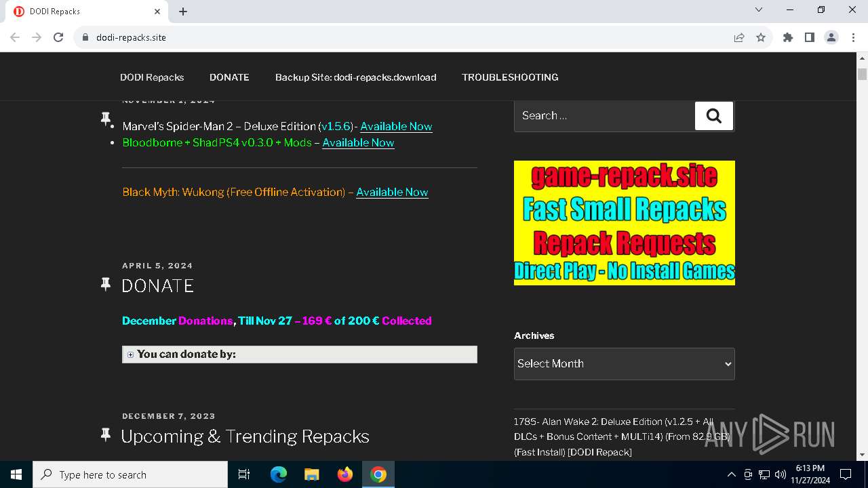Image resolution: width=868 pixels, height=488 pixels.
Task: Click Available Now for Bloodborne ShadPS4
Action: pos(358,142)
